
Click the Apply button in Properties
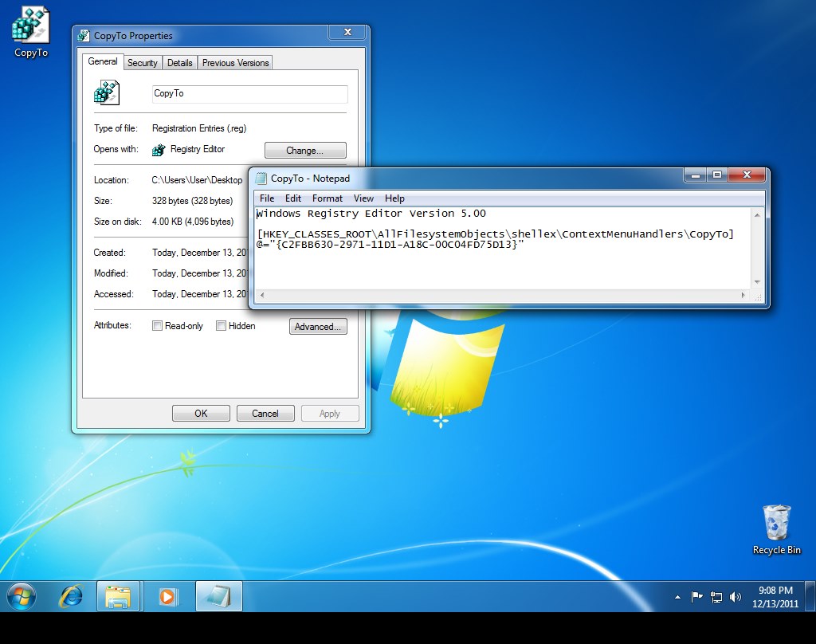click(x=330, y=414)
